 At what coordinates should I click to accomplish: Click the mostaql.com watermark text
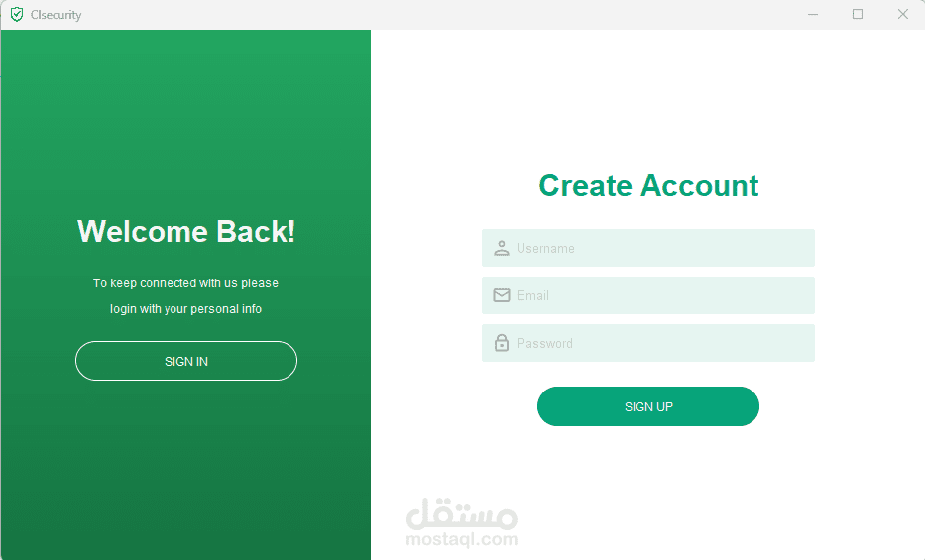pos(462,539)
